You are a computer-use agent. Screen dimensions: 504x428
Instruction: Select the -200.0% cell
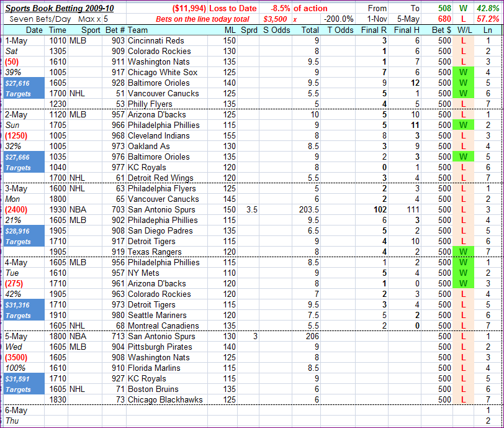click(338, 19)
